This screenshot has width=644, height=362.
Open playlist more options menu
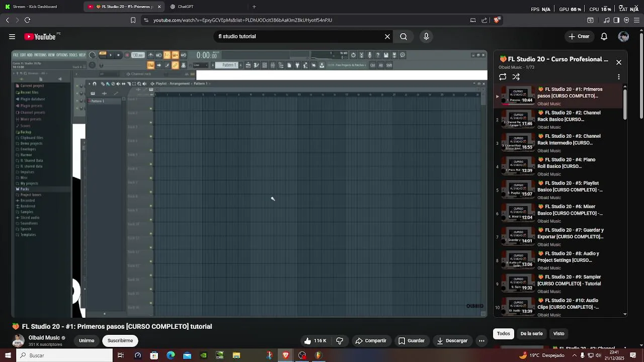click(x=619, y=77)
